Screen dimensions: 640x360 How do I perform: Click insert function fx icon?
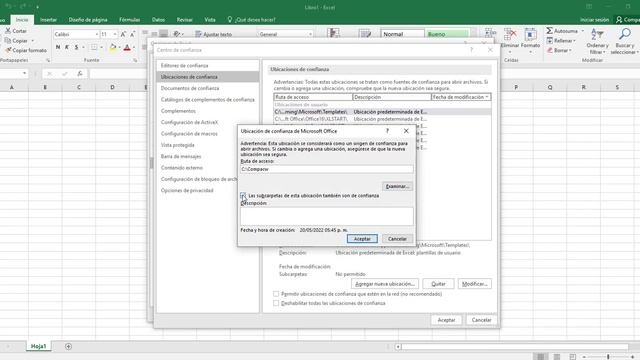(x=80, y=73)
